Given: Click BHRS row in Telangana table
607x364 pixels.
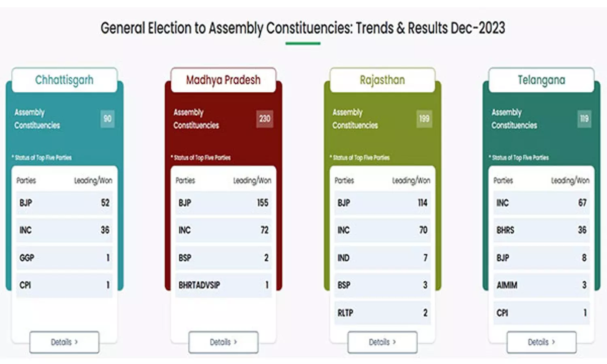Looking at the screenshot, I should click(x=541, y=230).
